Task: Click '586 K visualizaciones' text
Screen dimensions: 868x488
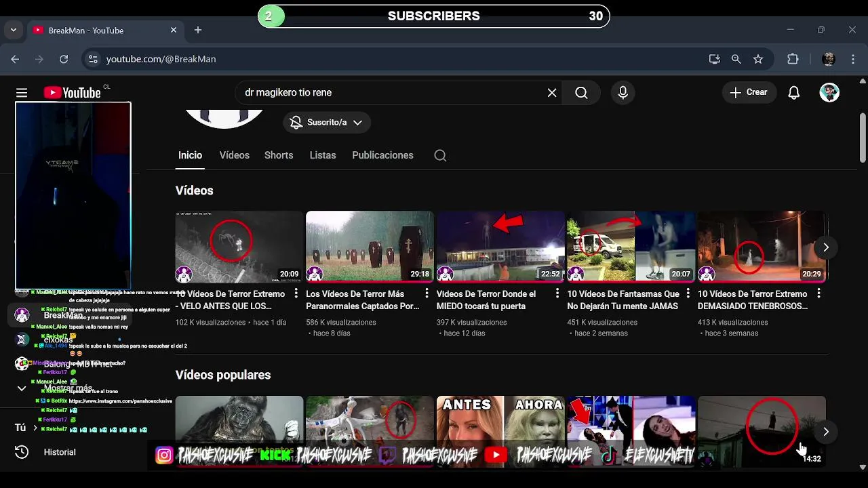Action: click(x=342, y=323)
